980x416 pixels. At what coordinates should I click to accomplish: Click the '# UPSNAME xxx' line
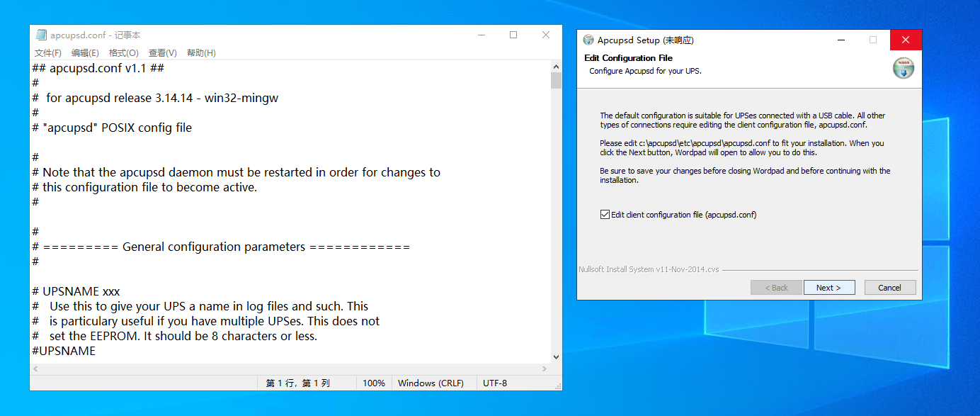pos(76,291)
